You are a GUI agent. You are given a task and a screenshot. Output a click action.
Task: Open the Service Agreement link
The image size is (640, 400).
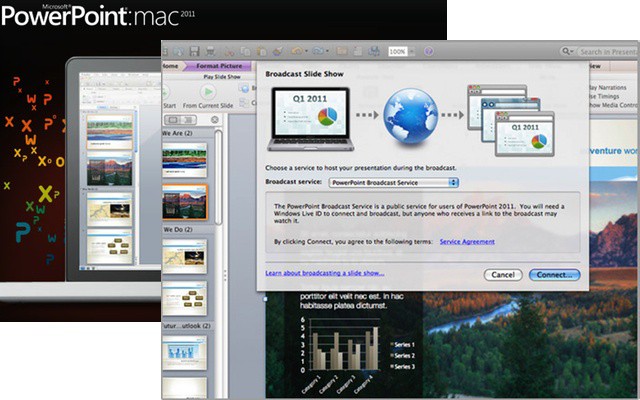point(467,242)
